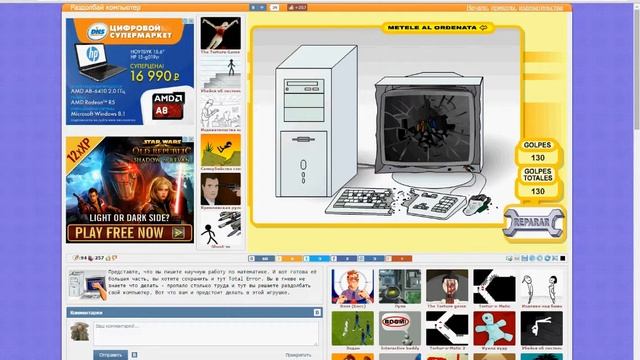Click the blue vote button in header
This screenshot has height=360, width=640.
258,7
